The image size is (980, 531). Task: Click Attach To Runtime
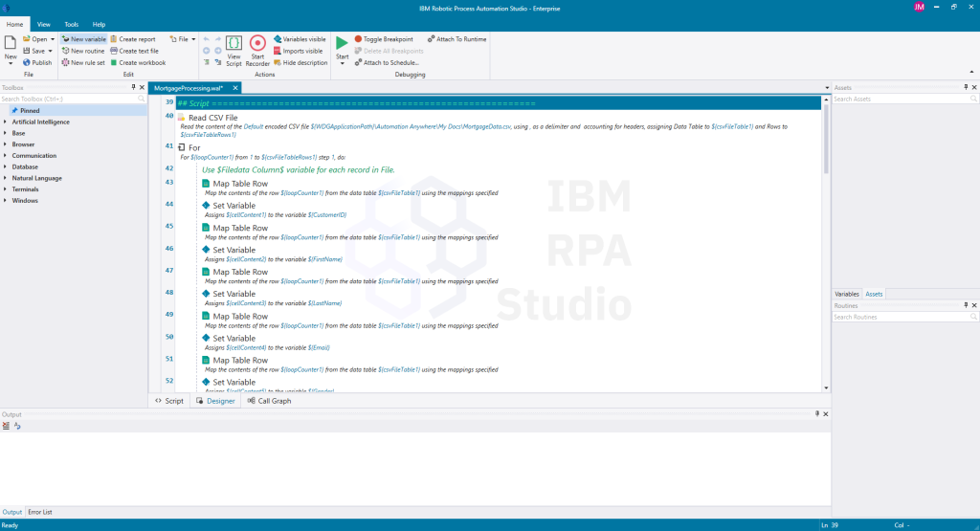(457, 38)
